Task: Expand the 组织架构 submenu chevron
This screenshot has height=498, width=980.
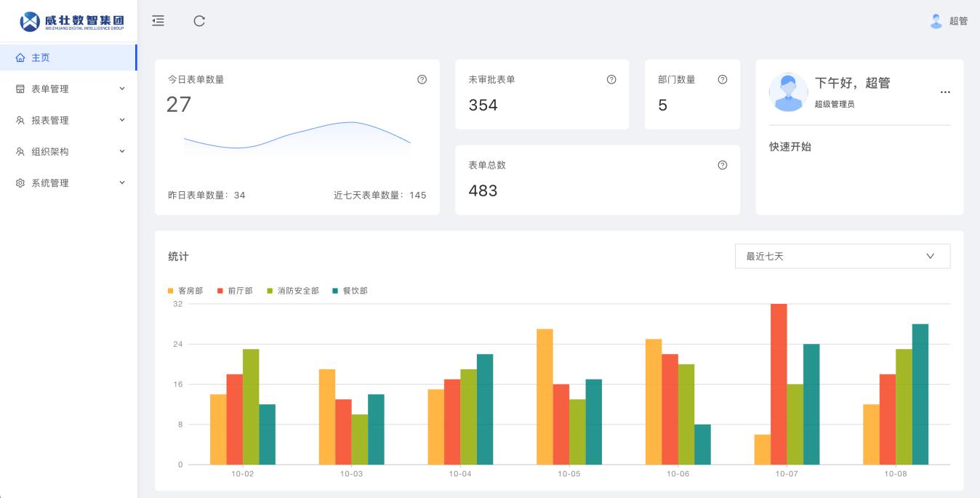Action: pos(122,151)
